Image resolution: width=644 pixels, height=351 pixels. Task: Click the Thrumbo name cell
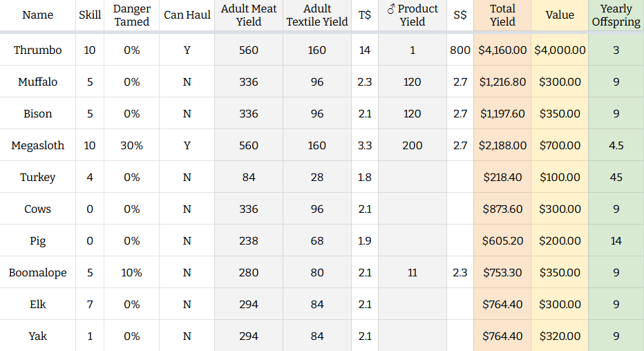(37, 50)
